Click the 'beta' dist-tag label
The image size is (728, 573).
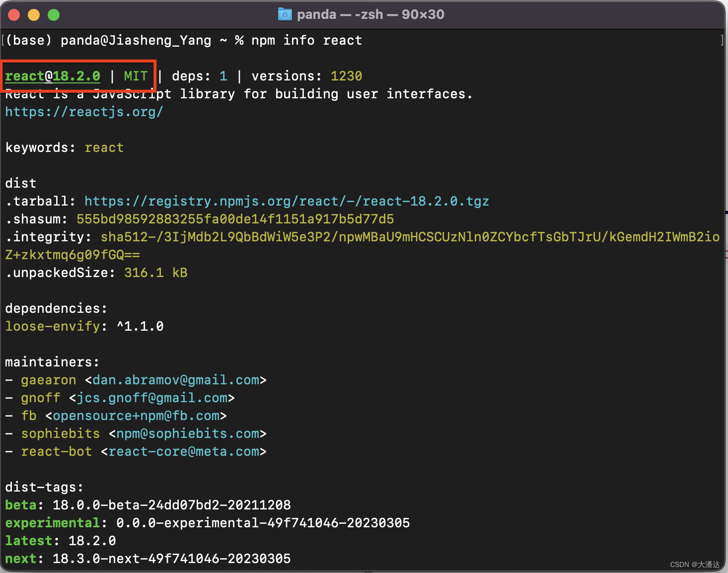click(21, 505)
